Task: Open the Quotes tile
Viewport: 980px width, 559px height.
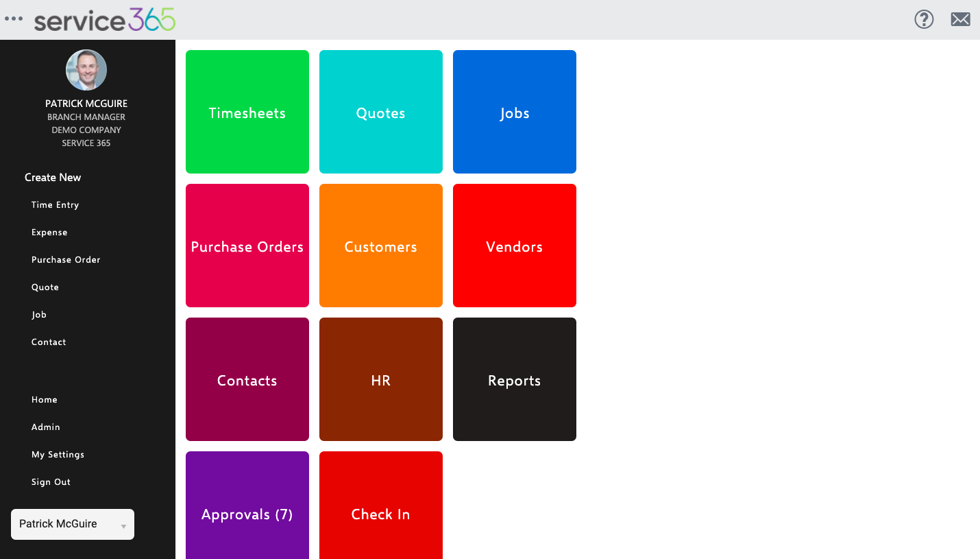Action: coord(380,112)
